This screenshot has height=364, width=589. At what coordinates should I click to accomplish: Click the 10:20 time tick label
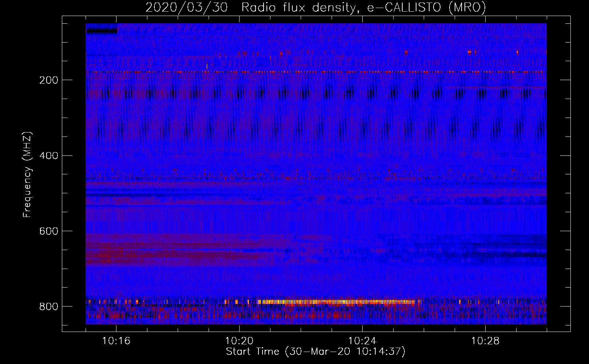239,341
